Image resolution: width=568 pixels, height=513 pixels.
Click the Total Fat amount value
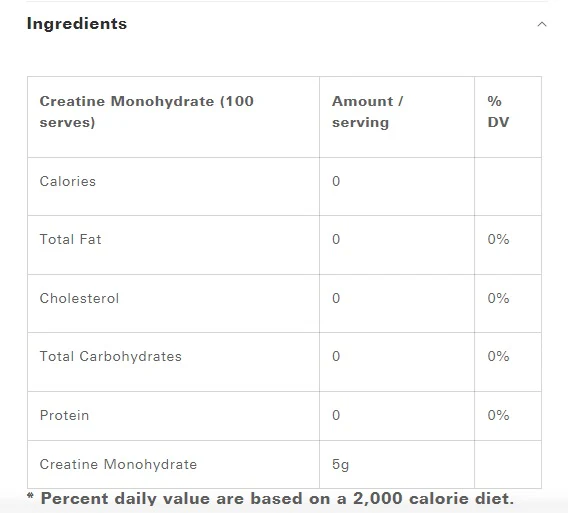click(336, 239)
